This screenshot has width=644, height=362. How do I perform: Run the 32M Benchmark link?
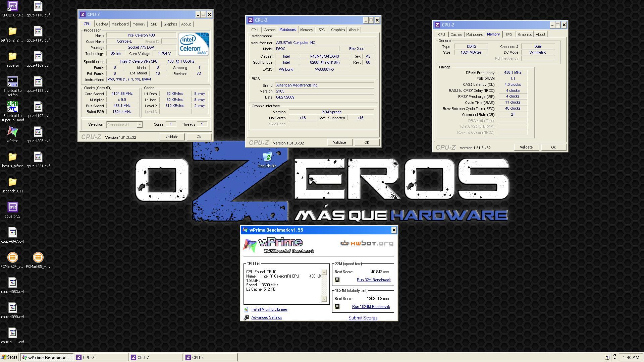[374, 280]
